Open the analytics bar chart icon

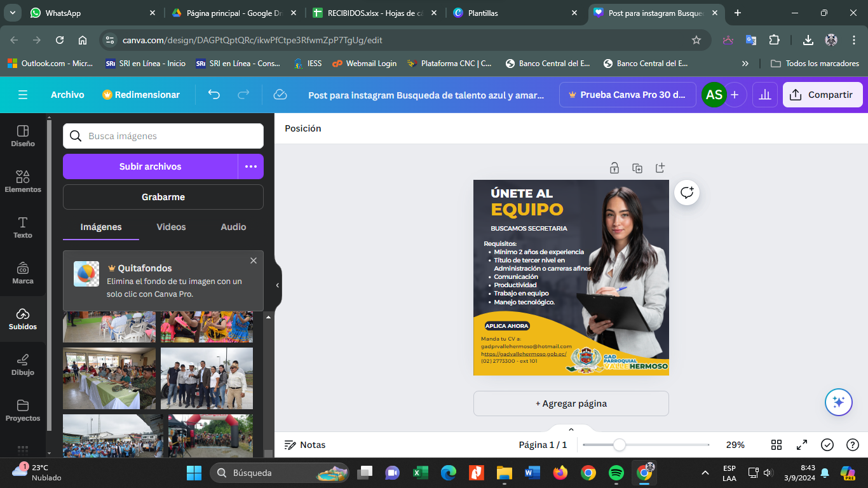pyautogui.click(x=765, y=95)
